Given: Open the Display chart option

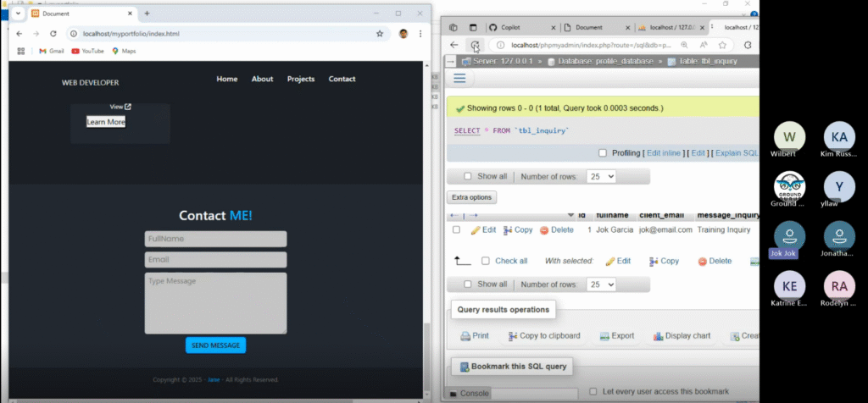Looking at the screenshot, I should pos(658,336).
